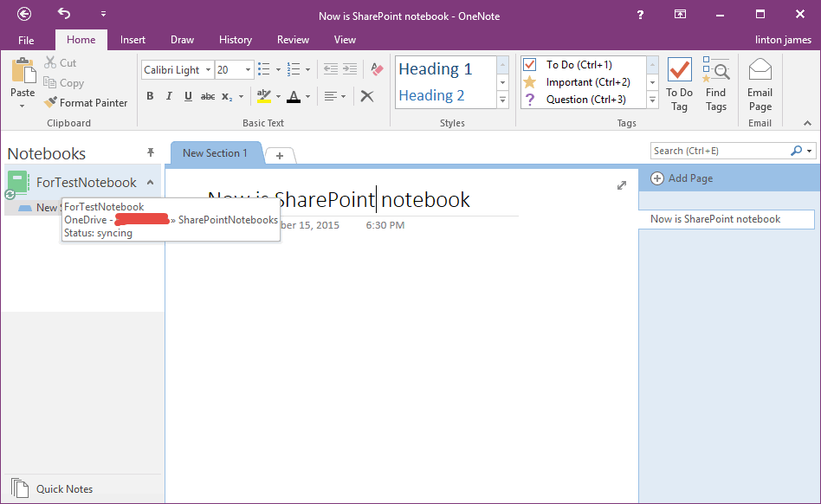Click the Delete X icon in ribbon
This screenshot has width=821, height=504.
[x=367, y=96]
